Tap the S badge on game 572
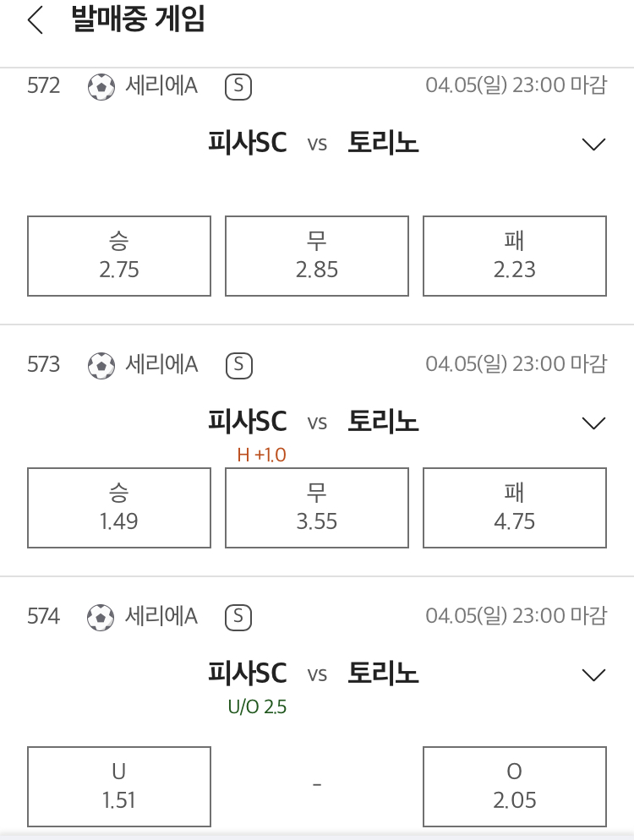Image resolution: width=634 pixels, height=840 pixels. point(238,87)
